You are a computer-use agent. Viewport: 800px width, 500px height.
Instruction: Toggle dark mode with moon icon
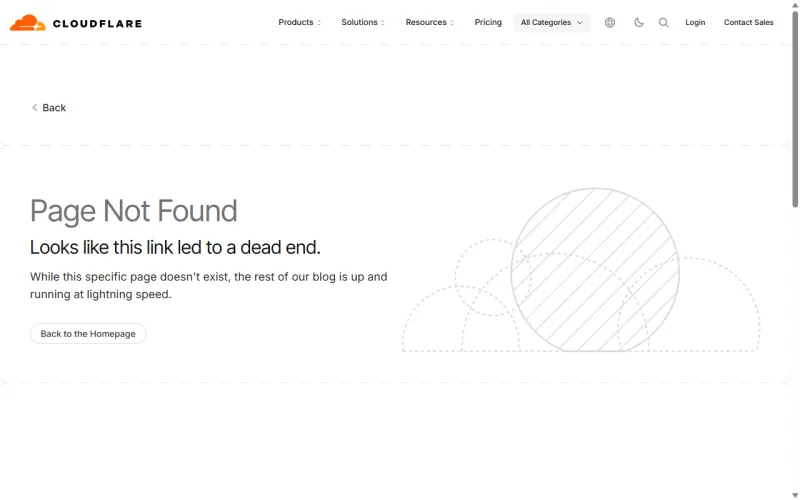click(638, 22)
